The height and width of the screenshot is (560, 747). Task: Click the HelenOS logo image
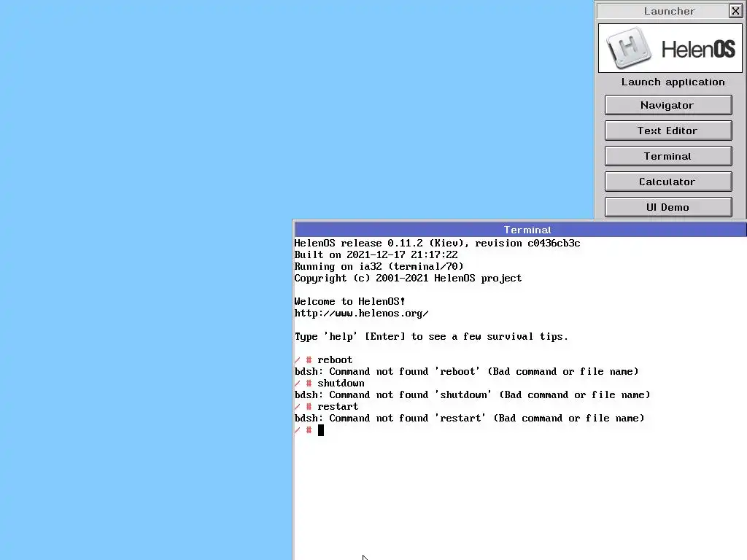[670, 48]
